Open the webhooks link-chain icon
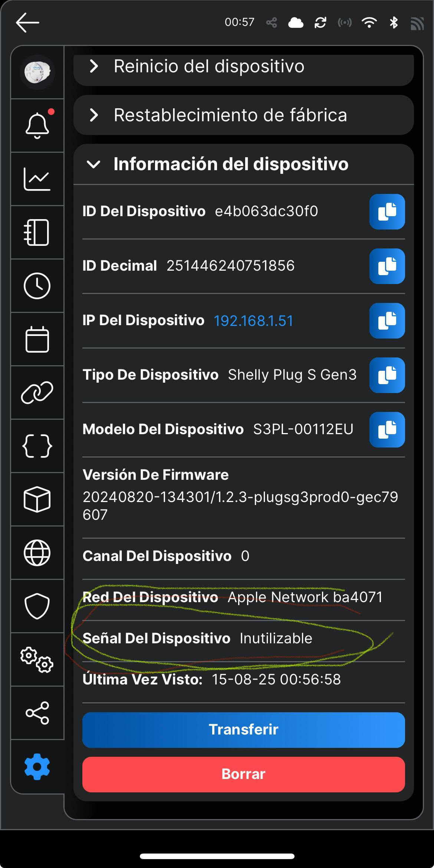Viewport: 434px width, 868px height. coord(37,393)
